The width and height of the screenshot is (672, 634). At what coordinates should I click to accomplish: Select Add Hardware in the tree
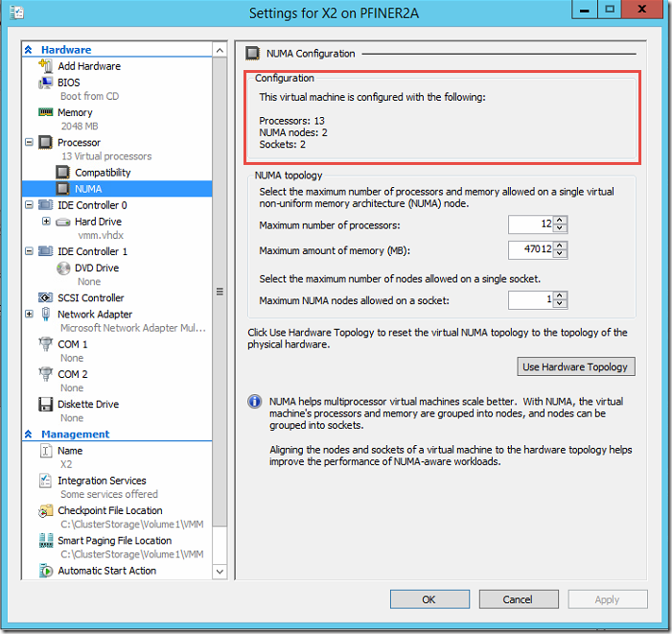[89, 66]
